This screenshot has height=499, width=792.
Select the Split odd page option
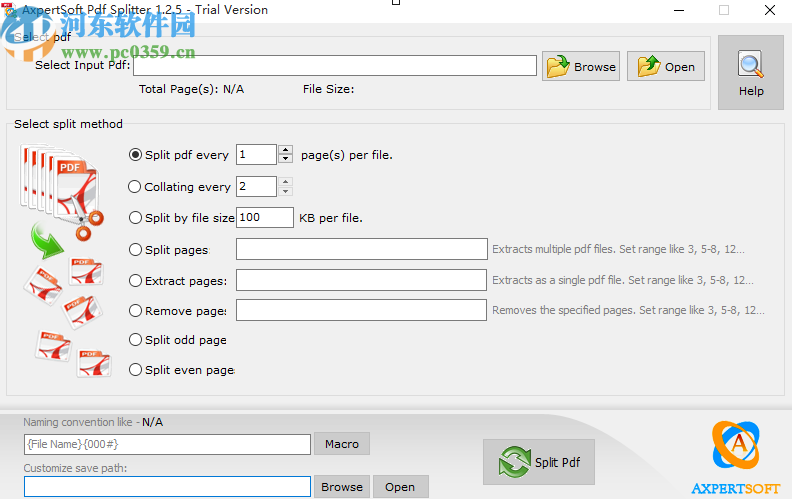click(135, 340)
